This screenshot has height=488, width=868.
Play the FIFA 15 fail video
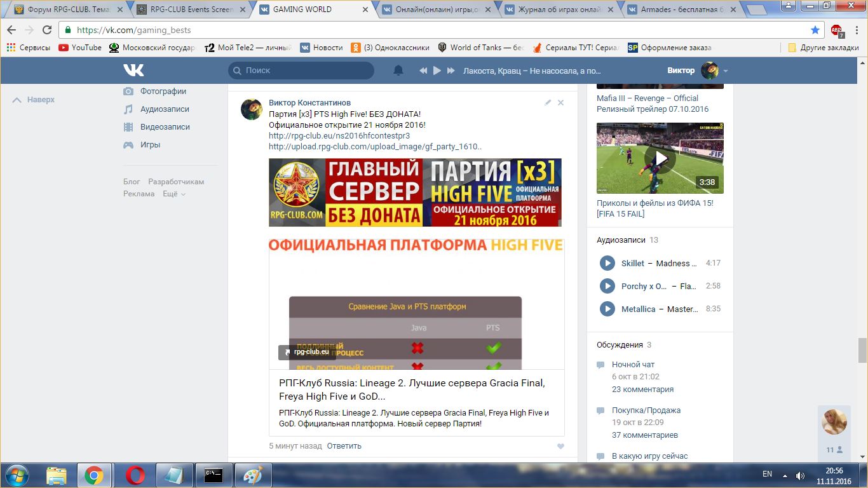click(660, 158)
